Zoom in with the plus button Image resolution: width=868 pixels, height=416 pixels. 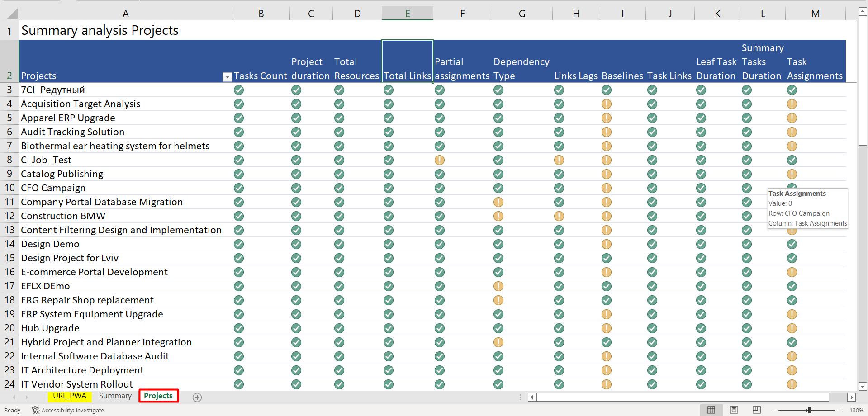click(x=840, y=410)
